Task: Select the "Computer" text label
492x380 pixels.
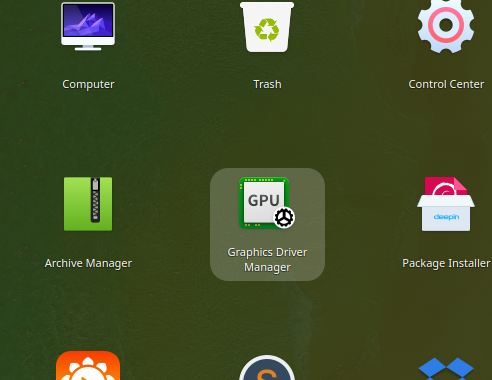Action: (x=88, y=84)
